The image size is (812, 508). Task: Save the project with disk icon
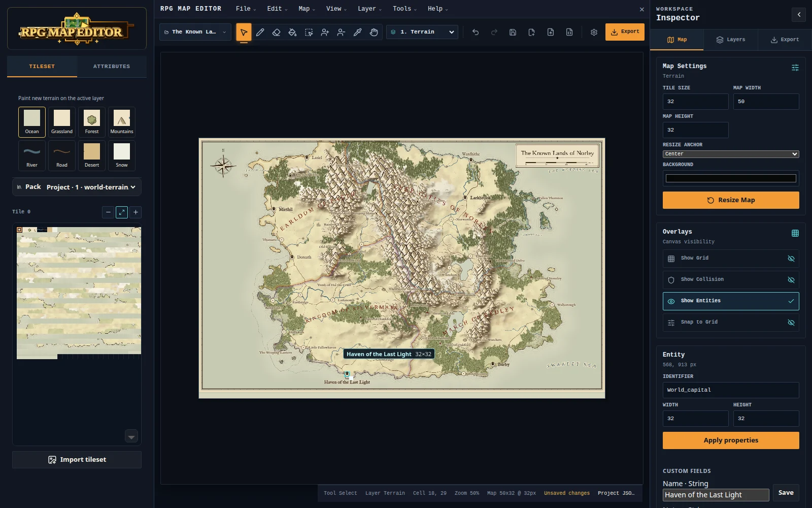point(513,32)
